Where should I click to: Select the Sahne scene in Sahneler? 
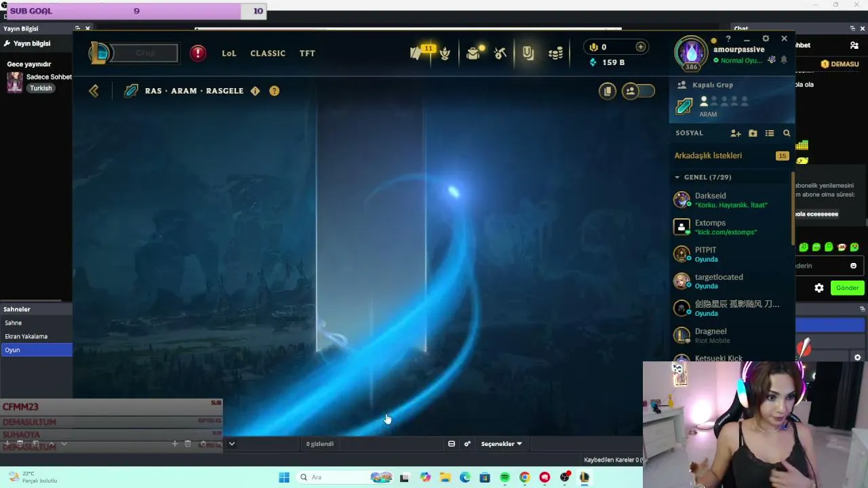36,323
